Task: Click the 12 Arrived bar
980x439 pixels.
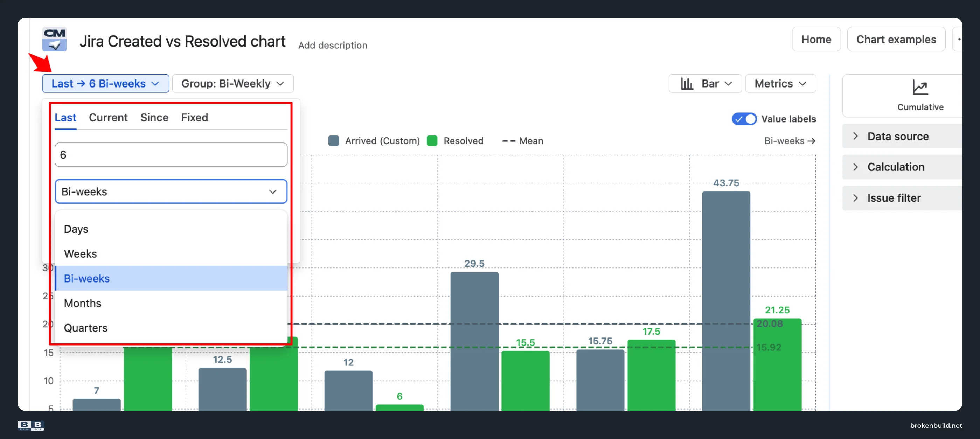Action: (x=348, y=390)
